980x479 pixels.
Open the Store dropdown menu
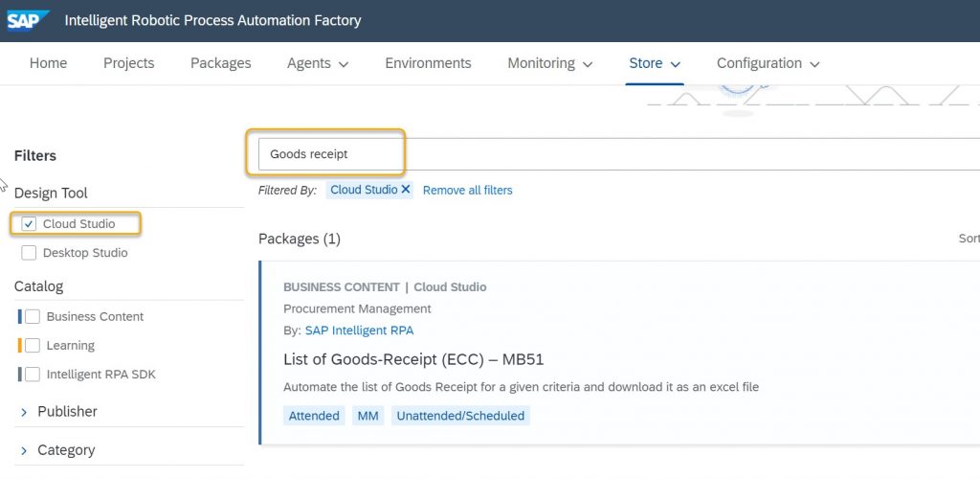655,63
